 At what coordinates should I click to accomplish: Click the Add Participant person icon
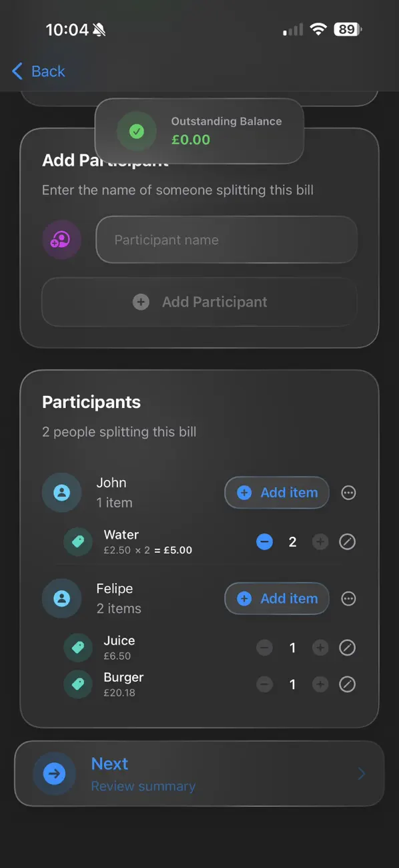pos(61,239)
